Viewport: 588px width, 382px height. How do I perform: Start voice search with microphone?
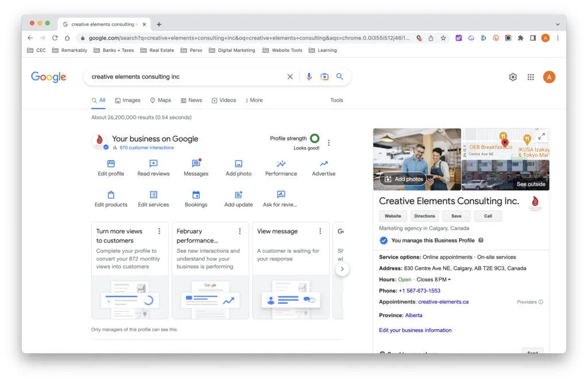tap(308, 76)
